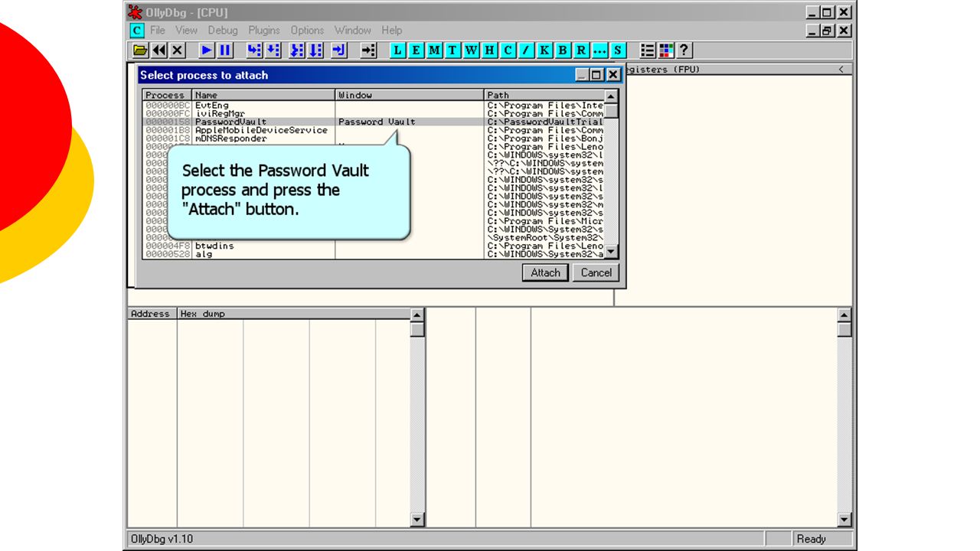Toggle registers view with the arrow
The height and width of the screenshot is (551, 980).
tap(841, 70)
